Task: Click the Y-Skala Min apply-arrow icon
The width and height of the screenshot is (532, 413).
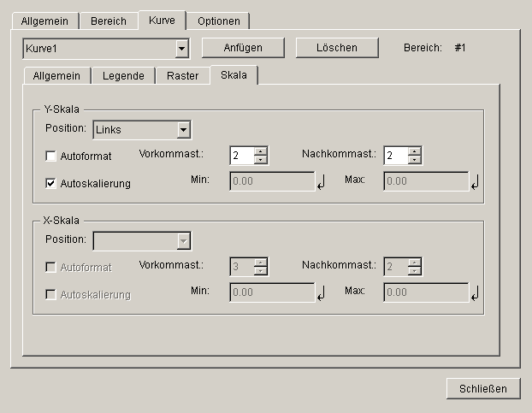Action: pyautogui.click(x=321, y=182)
